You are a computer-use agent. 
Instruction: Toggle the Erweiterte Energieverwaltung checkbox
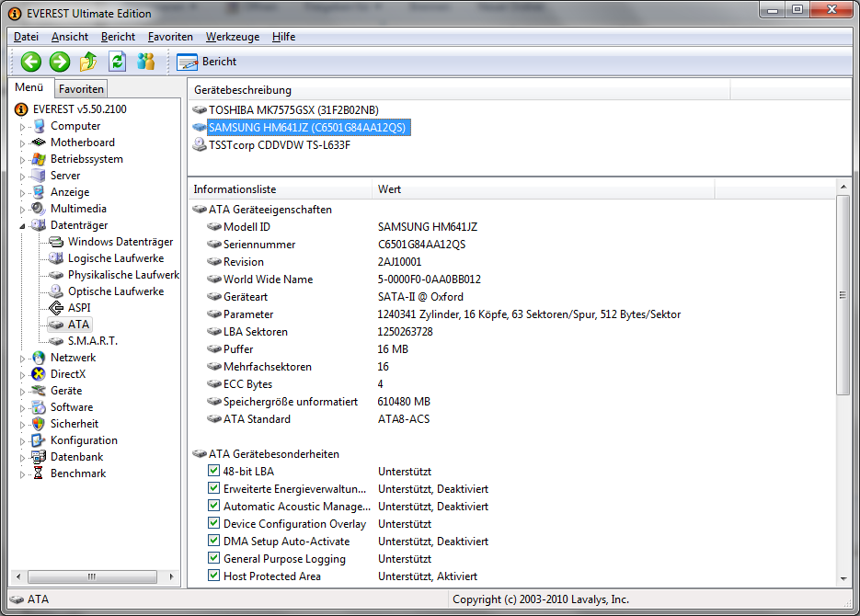tap(214, 488)
